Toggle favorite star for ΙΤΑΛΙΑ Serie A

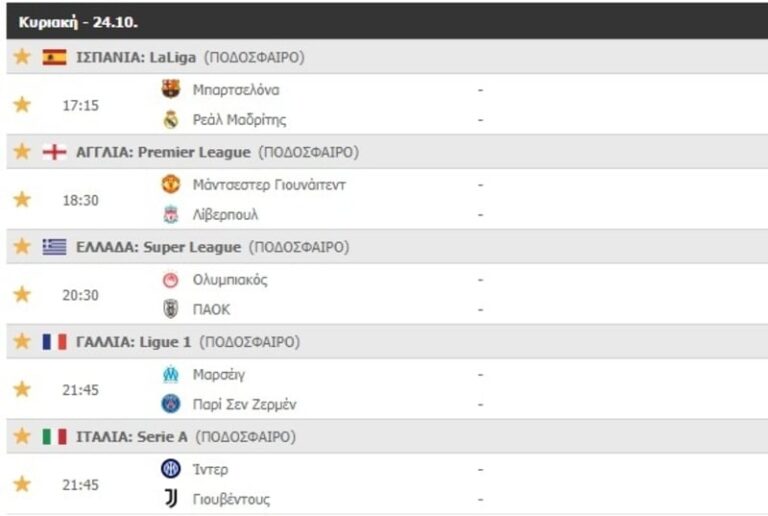[22, 436]
